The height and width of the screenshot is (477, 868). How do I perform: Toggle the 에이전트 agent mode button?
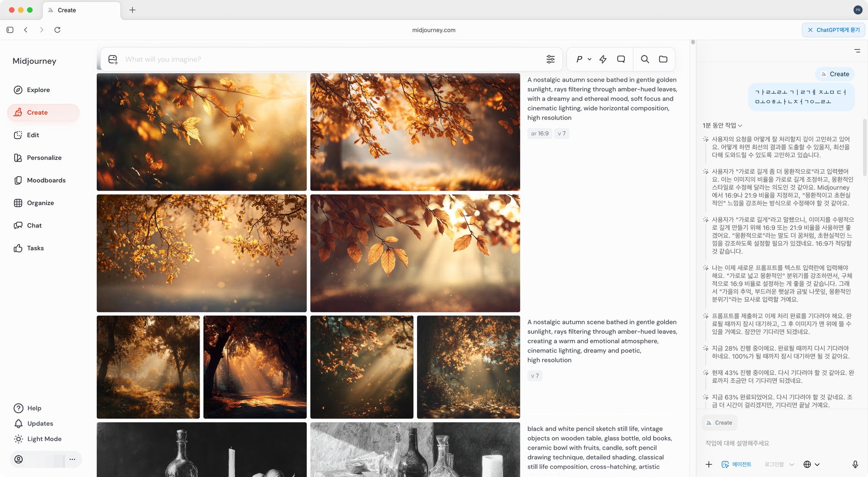(x=736, y=464)
